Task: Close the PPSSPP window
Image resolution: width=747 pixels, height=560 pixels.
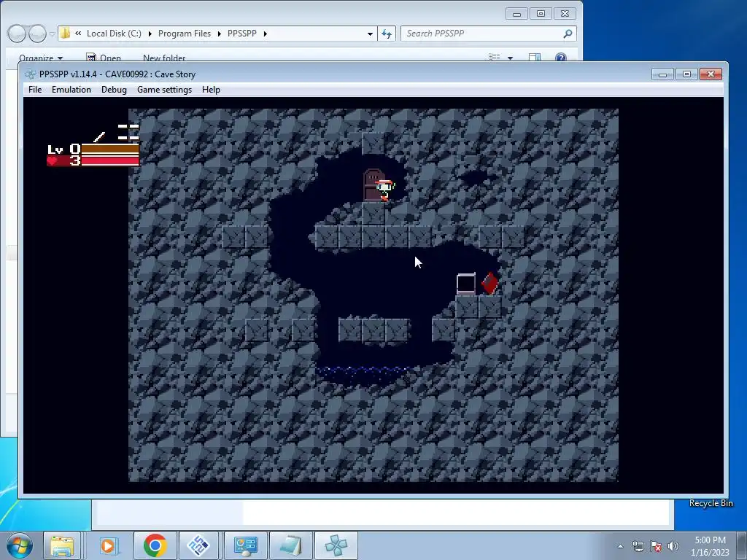Action: click(x=711, y=74)
